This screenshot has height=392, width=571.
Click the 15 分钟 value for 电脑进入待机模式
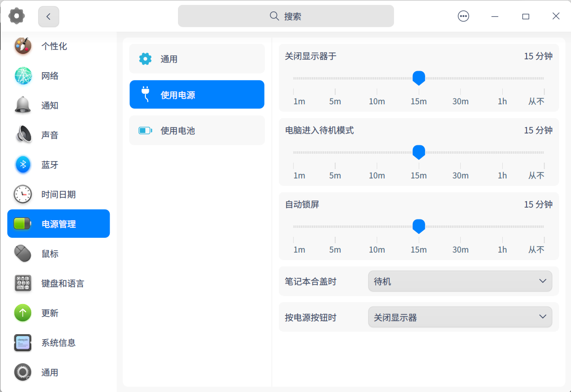point(538,131)
